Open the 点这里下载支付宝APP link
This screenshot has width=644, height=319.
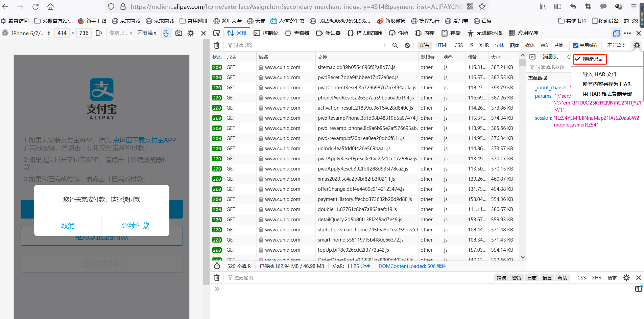(144, 140)
